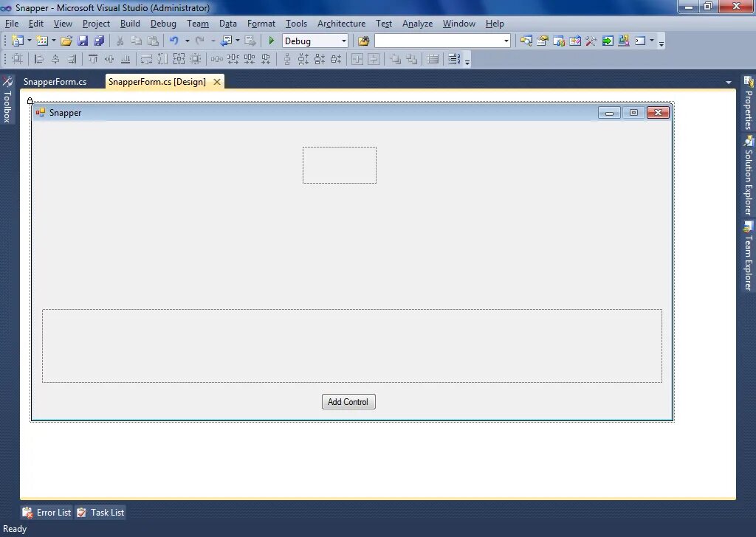
Task: Click the Save All icon
Action: (x=99, y=41)
